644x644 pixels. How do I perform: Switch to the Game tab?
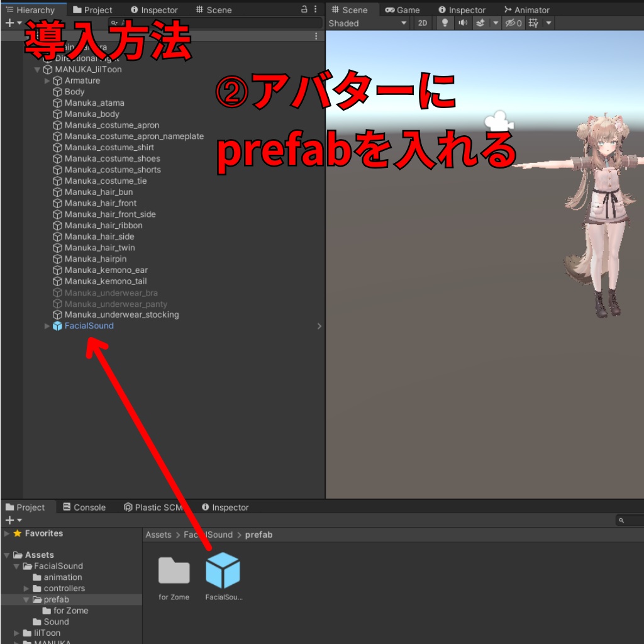pos(404,9)
